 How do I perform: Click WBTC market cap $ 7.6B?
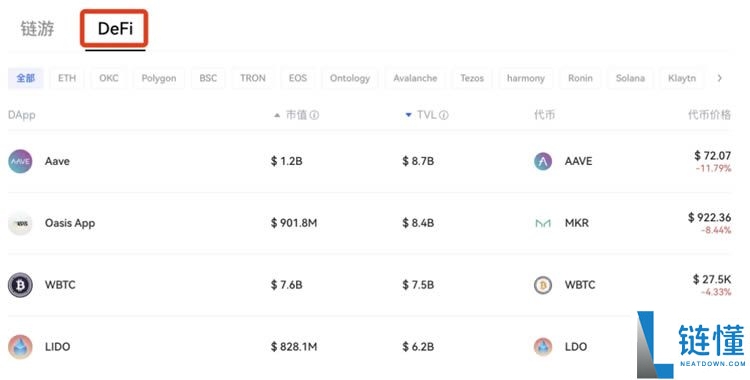click(x=287, y=285)
